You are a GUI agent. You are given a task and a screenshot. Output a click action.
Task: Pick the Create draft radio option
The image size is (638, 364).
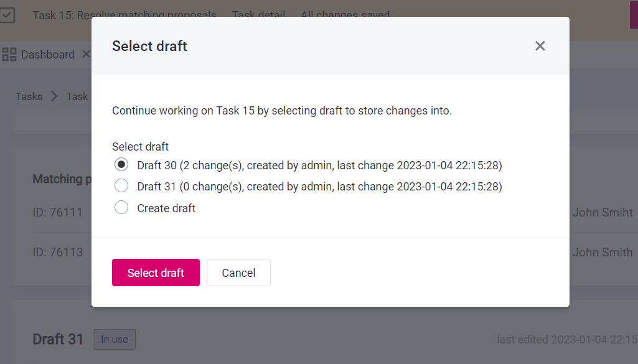(x=121, y=208)
